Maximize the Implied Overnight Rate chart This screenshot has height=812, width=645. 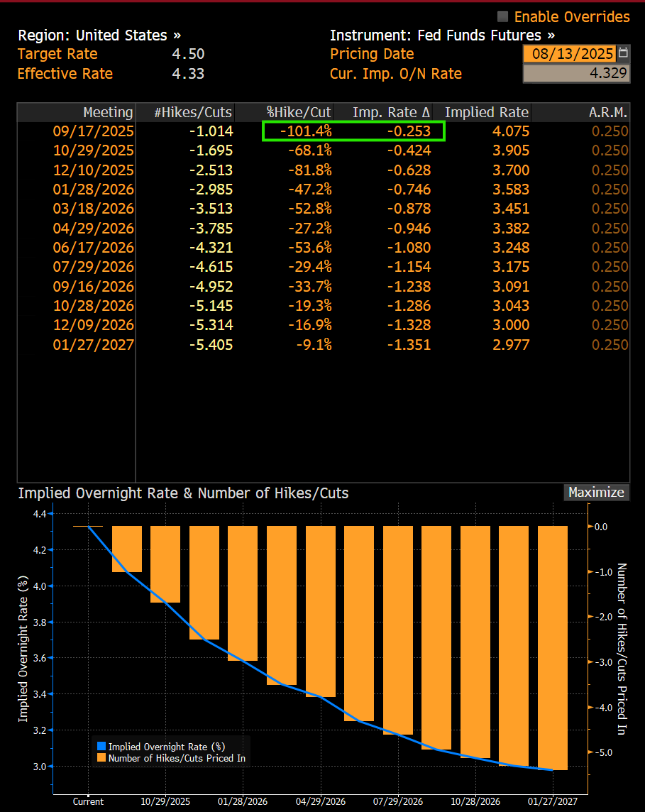596,492
